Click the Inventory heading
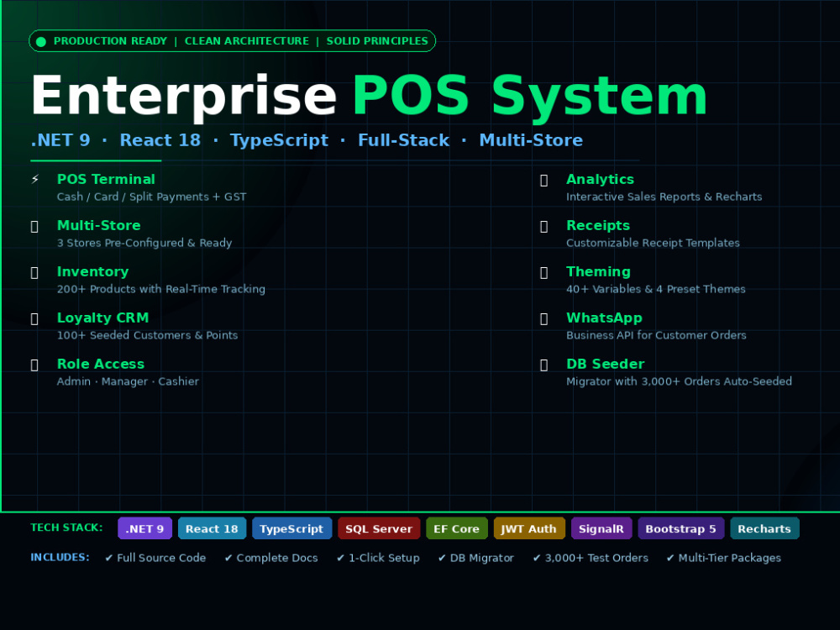Viewport: 840px width, 630px height. (x=92, y=271)
